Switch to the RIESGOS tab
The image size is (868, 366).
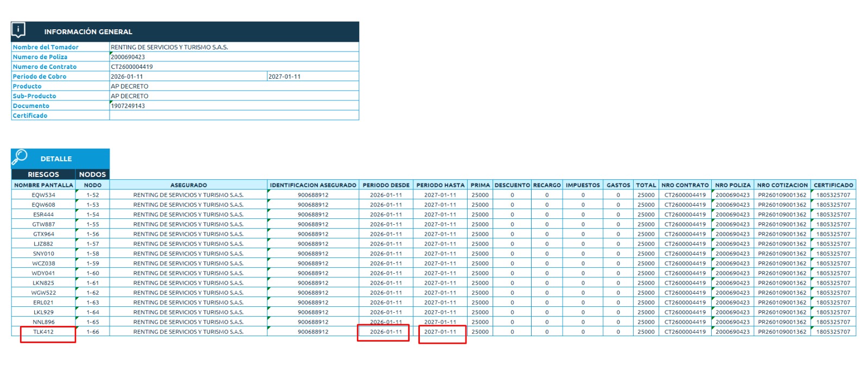point(43,174)
